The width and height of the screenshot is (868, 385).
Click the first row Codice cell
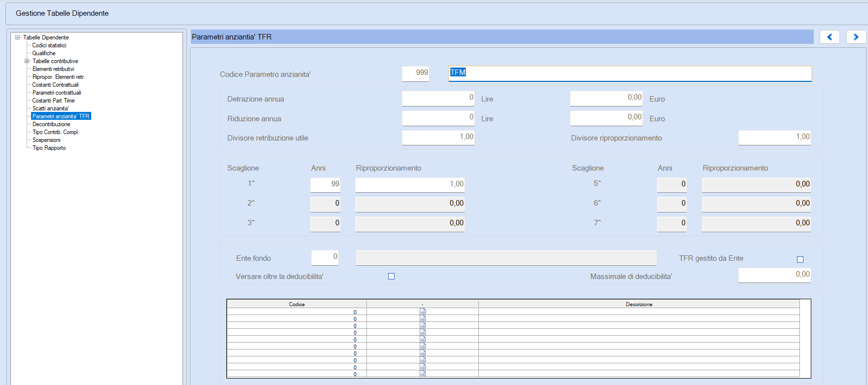click(x=297, y=312)
